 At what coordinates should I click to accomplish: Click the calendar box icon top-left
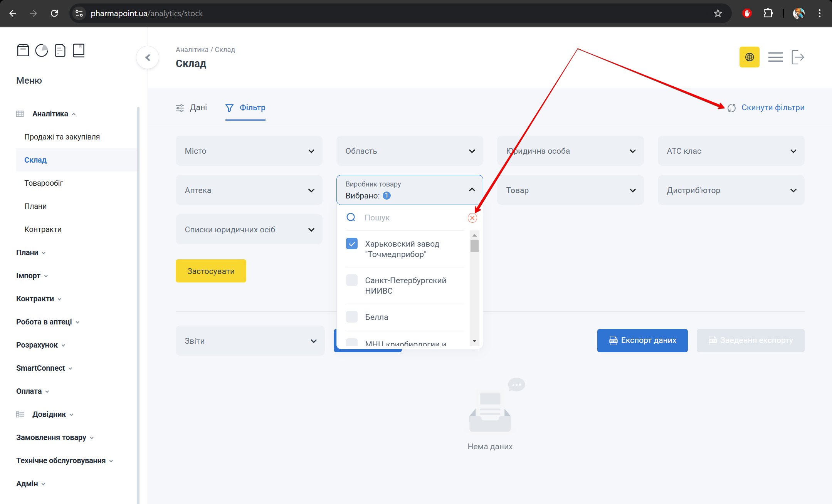pyautogui.click(x=23, y=50)
